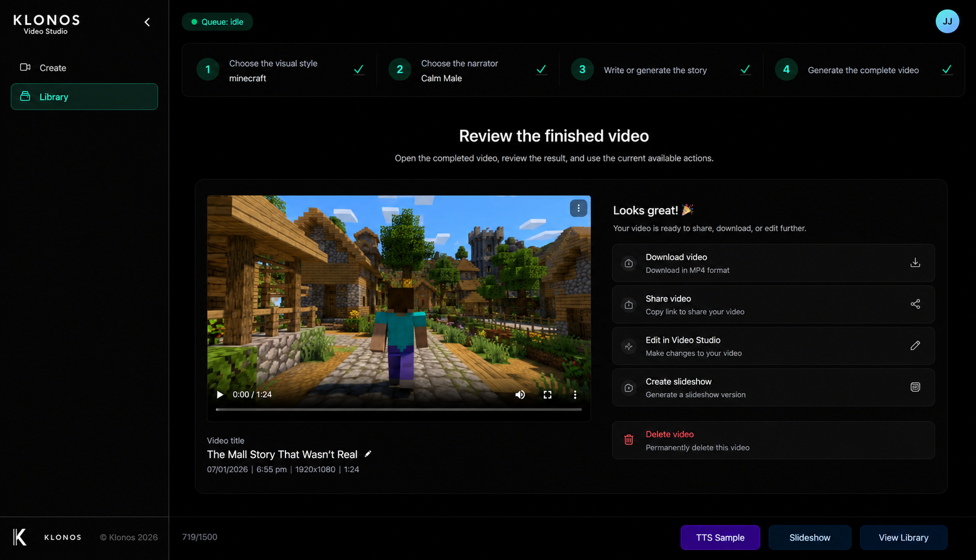Image resolution: width=976 pixels, height=560 pixels.
Task: Click the left icon in Download video row
Action: 629,263
